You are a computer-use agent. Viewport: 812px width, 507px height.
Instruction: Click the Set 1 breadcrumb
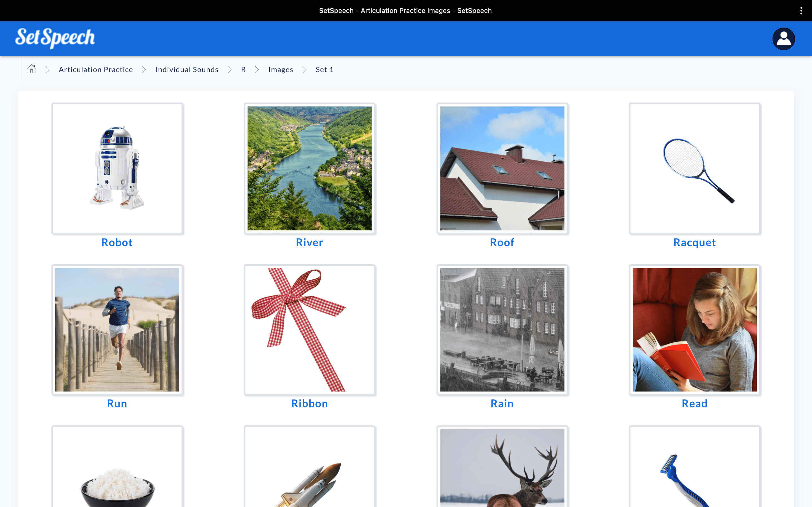point(324,69)
